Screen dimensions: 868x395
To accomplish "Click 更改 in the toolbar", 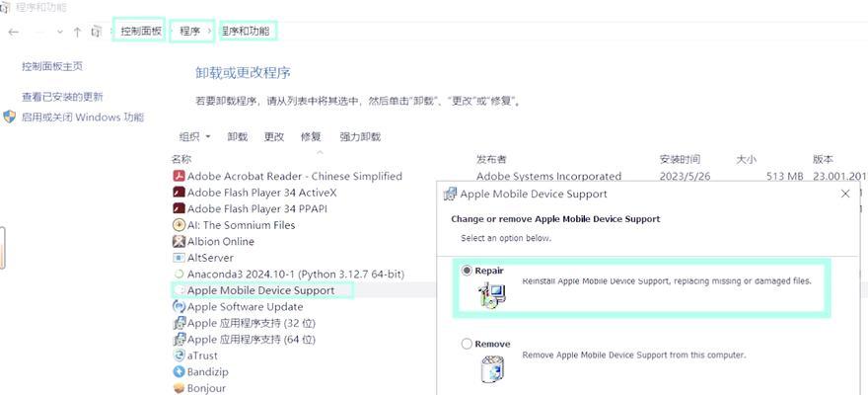I will point(274,137).
